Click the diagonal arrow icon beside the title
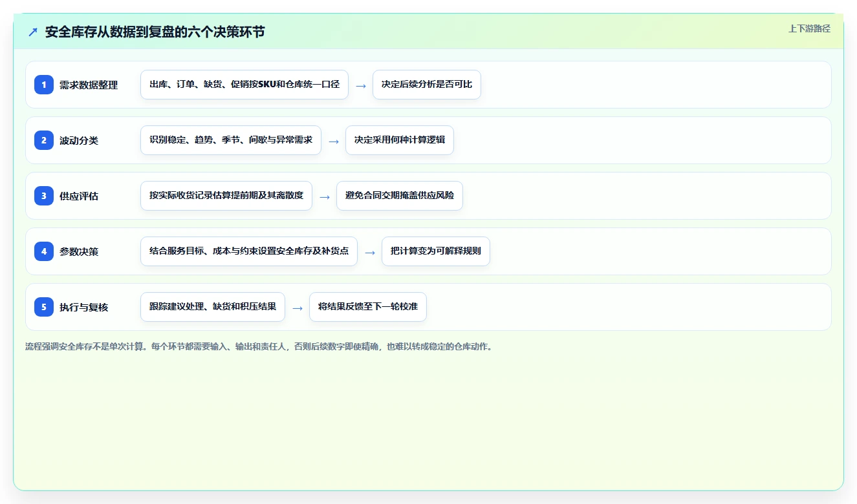 [33, 32]
